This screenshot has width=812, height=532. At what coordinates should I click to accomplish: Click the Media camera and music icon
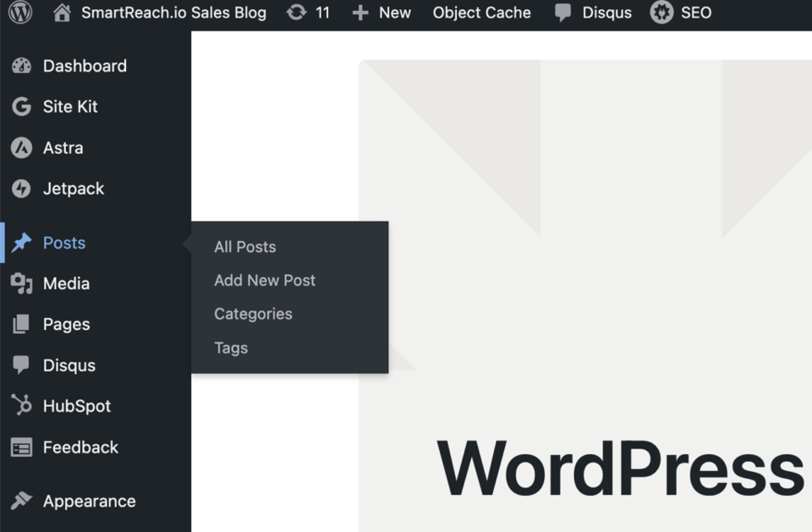pos(21,283)
